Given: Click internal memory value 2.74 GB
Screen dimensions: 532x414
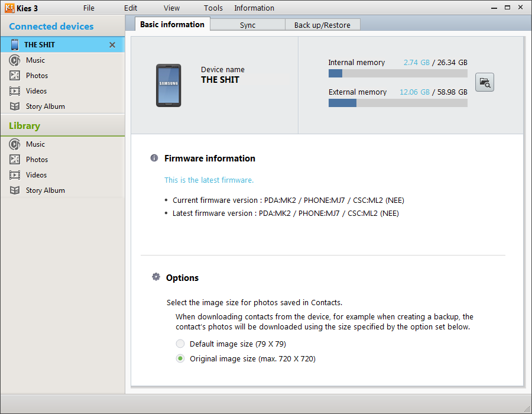Looking at the screenshot, I should [x=416, y=63].
